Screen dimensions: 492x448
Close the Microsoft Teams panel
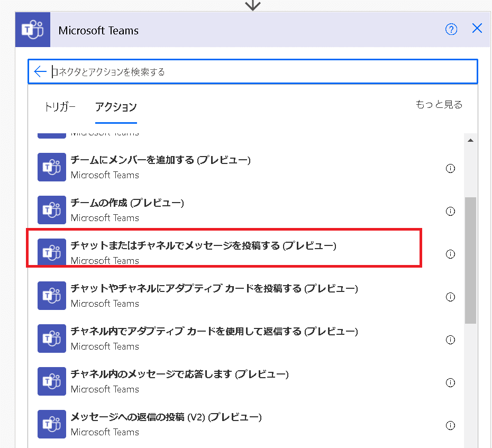pyautogui.click(x=477, y=28)
